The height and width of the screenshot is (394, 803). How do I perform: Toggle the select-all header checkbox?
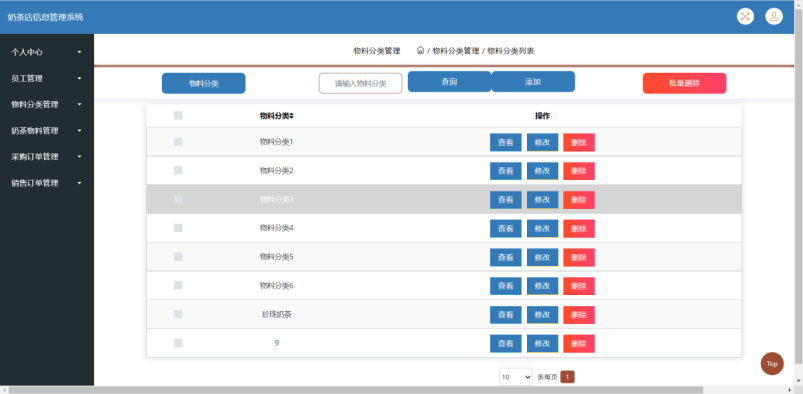coord(178,116)
